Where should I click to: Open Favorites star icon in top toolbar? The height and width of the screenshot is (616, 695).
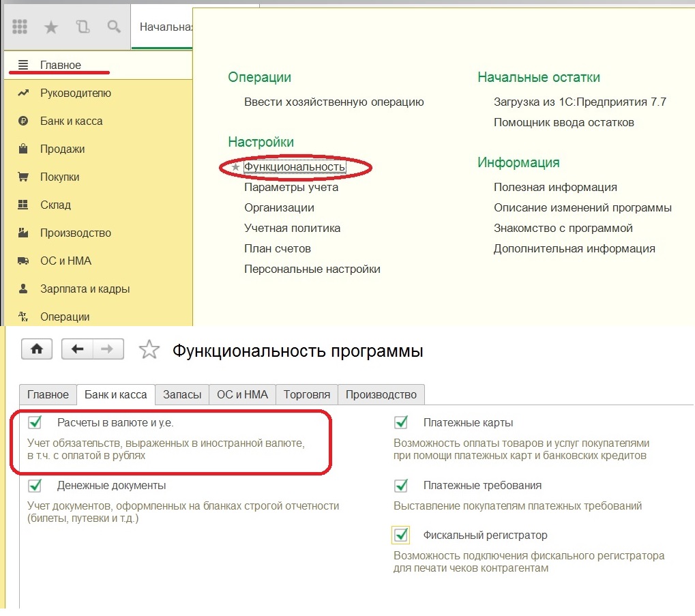(x=51, y=27)
